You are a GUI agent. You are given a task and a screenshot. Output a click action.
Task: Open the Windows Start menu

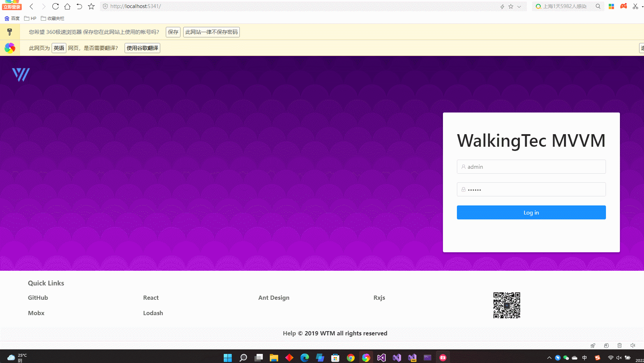click(x=228, y=358)
